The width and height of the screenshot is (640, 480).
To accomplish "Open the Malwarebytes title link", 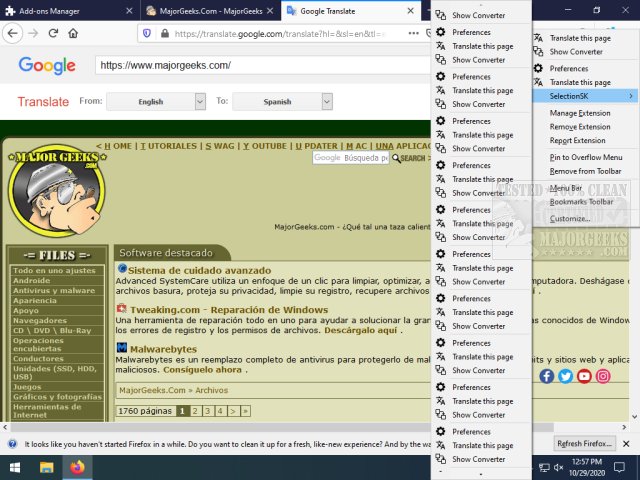I will pos(163,349).
